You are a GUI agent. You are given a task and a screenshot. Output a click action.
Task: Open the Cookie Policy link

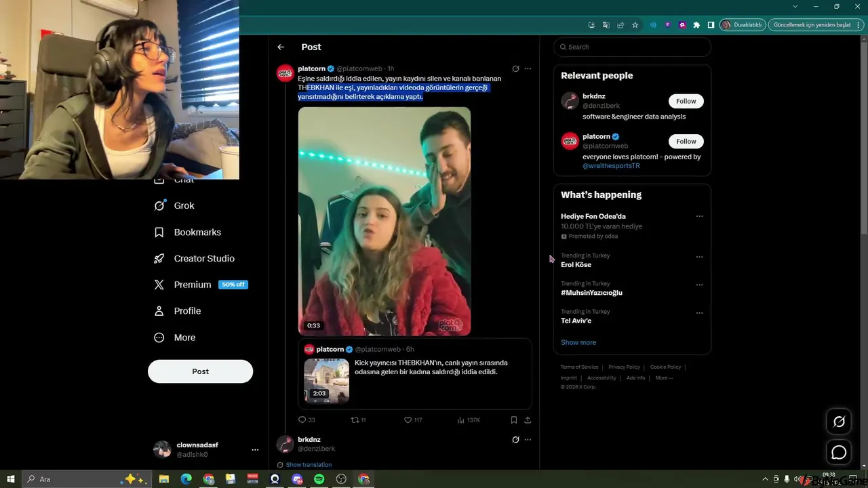pyautogui.click(x=665, y=367)
